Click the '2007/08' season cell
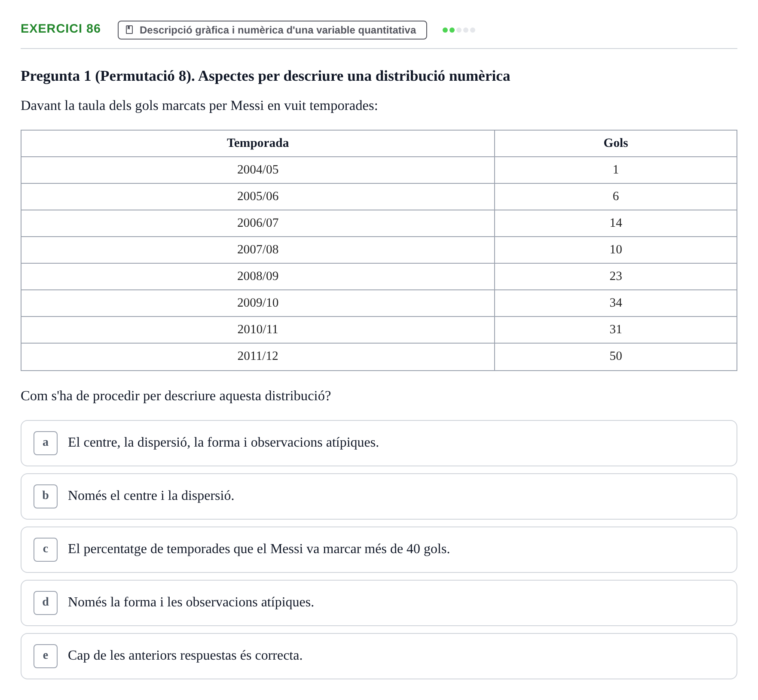This screenshot has width=758, height=700. [x=258, y=250]
